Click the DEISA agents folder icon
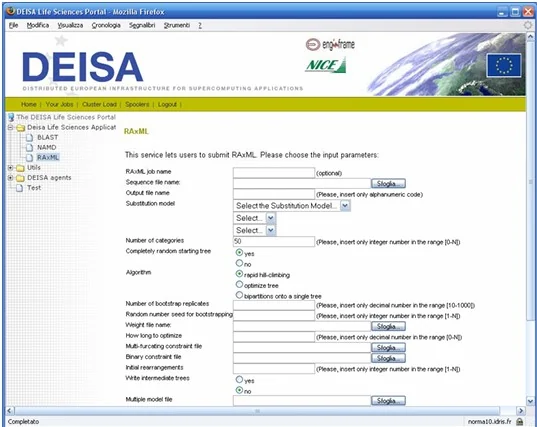This screenshot has height=427, width=537. [x=21, y=178]
